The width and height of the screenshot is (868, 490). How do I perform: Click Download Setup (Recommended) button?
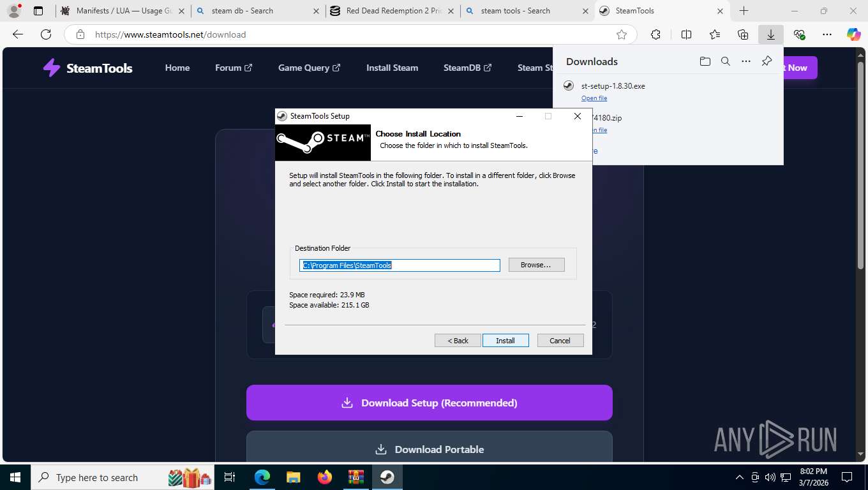click(x=430, y=403)
